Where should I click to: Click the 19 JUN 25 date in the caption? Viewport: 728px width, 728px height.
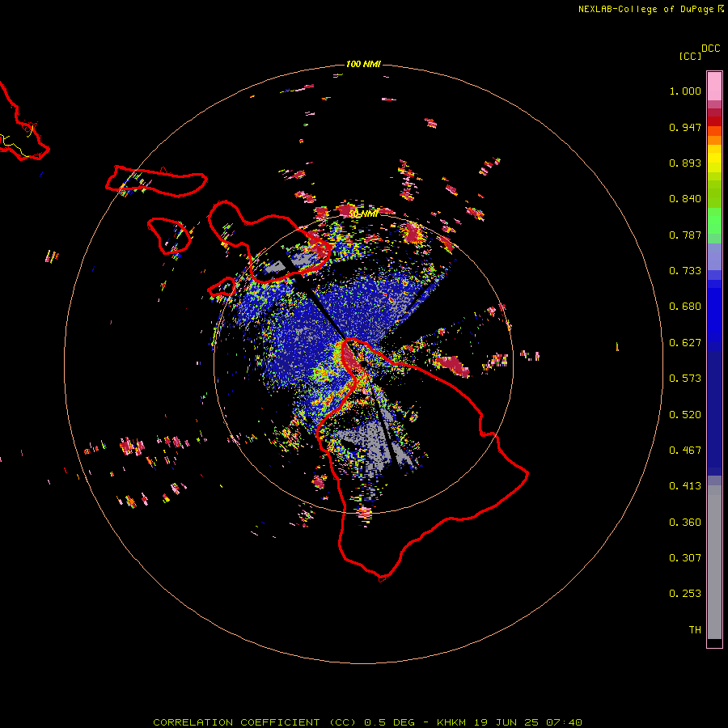tap(506, 722)
